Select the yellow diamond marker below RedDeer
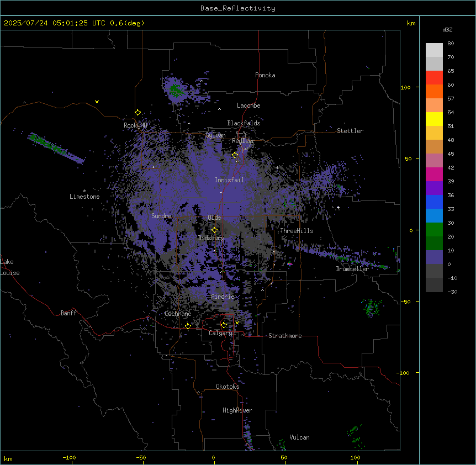 pyautogui.click(x=235, y=155)
